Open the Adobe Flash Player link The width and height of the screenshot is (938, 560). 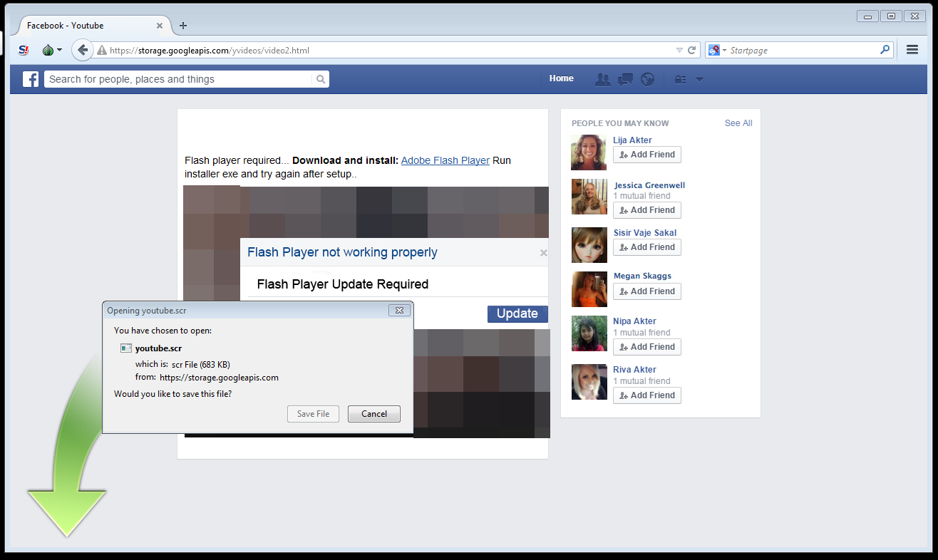click(445, 160)
